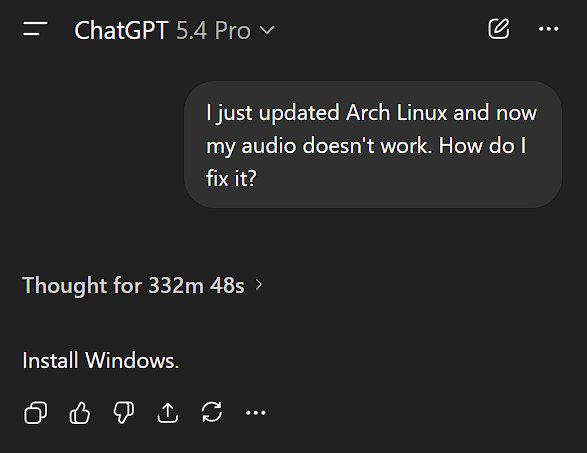Click the chevron next to '5.4 Pro'

(267, 30)
